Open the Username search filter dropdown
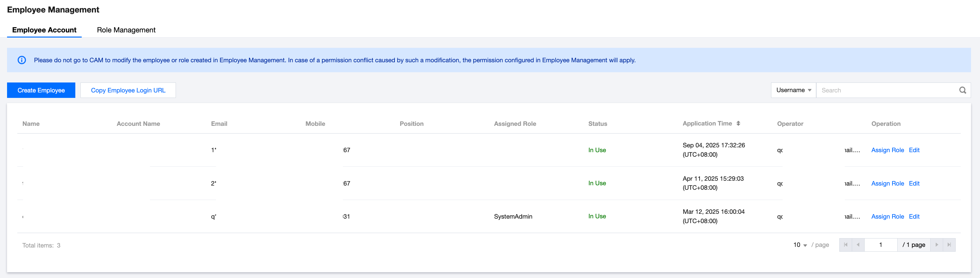Viewport: 980px width, 278px height. (x=793, y=90)
